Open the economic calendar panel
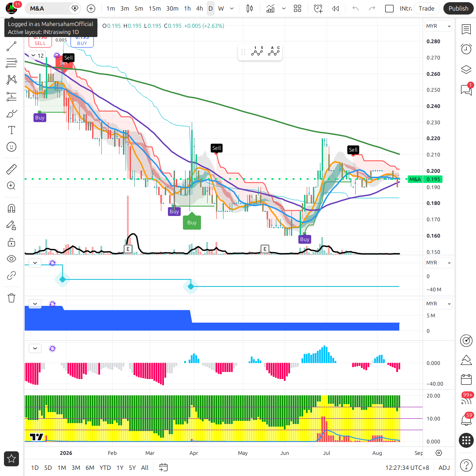476x476 pixels. click(x=466, y=379)
